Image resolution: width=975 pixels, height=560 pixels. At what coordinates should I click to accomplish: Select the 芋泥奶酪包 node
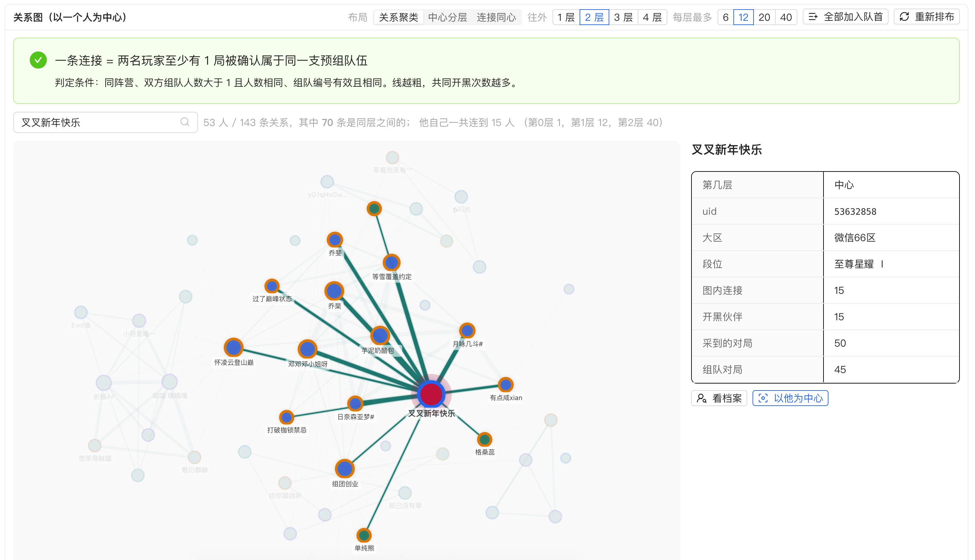tap(380, 335)
